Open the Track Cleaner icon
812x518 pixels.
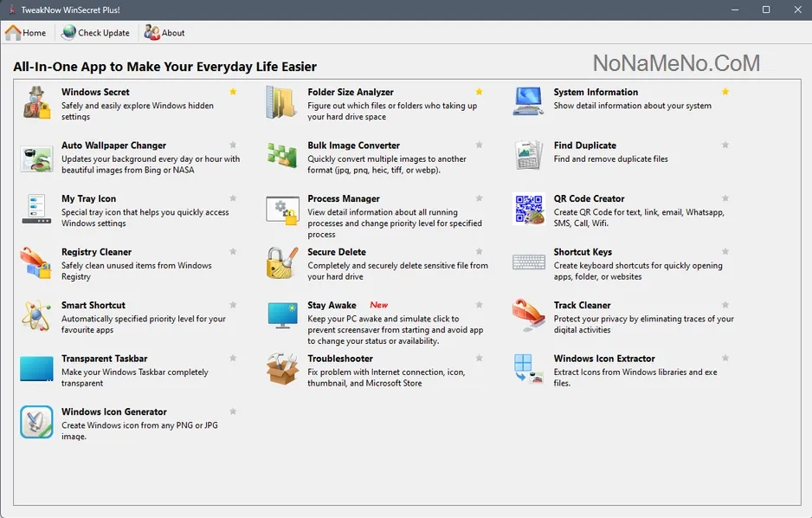pos(528,316)
